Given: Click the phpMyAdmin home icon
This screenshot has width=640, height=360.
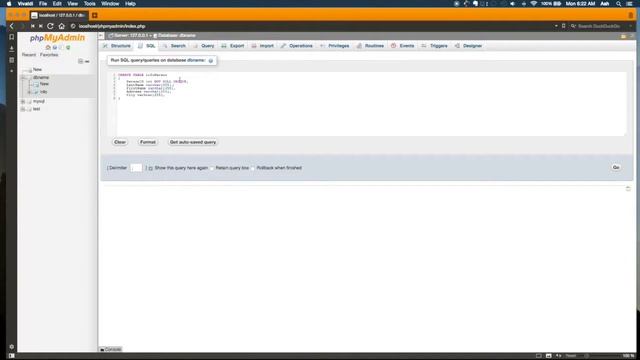Looking at the screenshot, I should click(48, 48).
